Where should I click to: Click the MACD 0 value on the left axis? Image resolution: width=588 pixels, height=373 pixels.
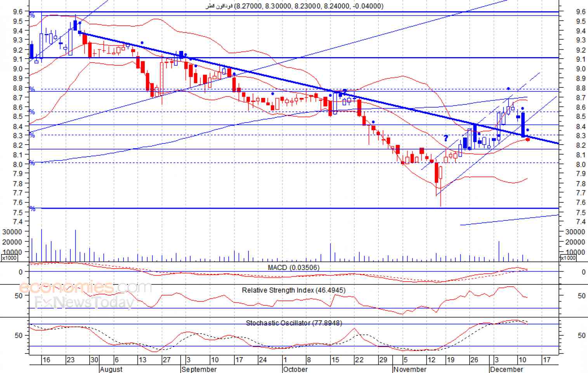[x=21, y=272]
